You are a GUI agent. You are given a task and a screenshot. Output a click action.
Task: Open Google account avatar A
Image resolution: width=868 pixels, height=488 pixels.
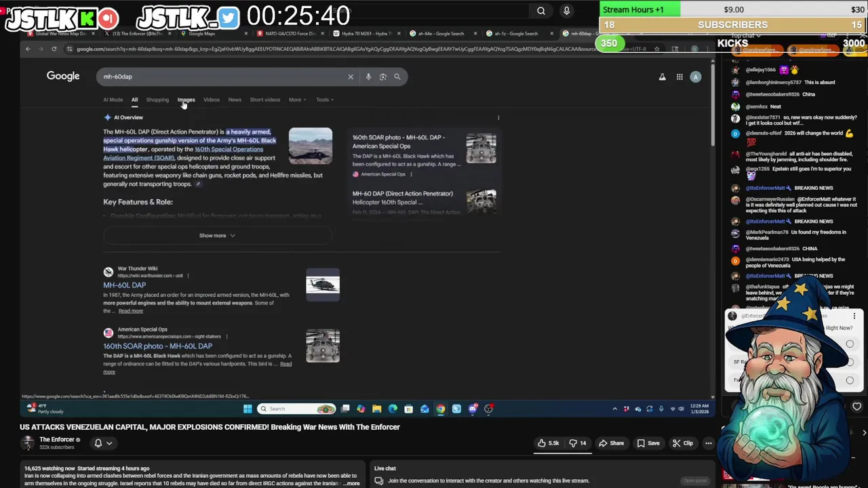point(695,77)
